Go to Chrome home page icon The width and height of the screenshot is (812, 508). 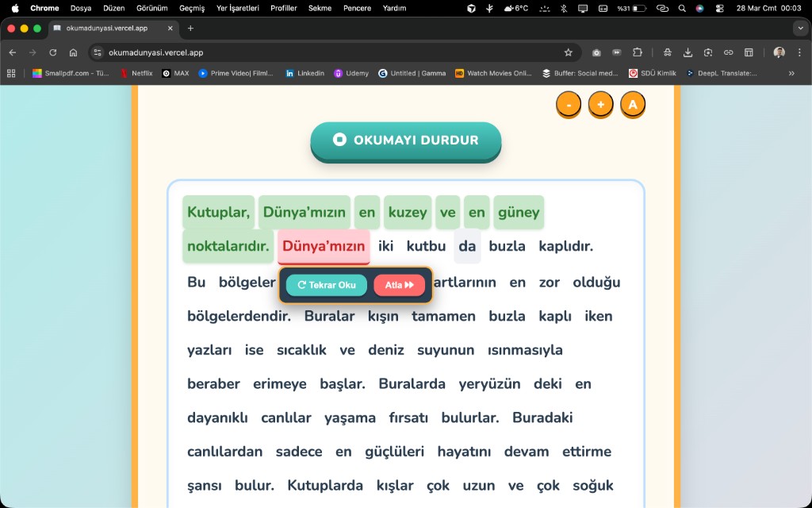(x=73, y=52)
